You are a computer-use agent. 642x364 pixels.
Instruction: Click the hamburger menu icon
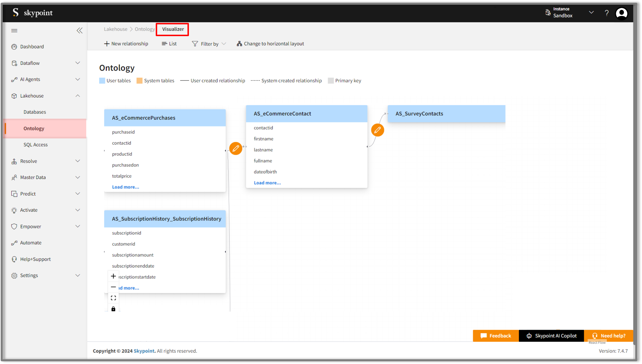[x=14, y=31]
